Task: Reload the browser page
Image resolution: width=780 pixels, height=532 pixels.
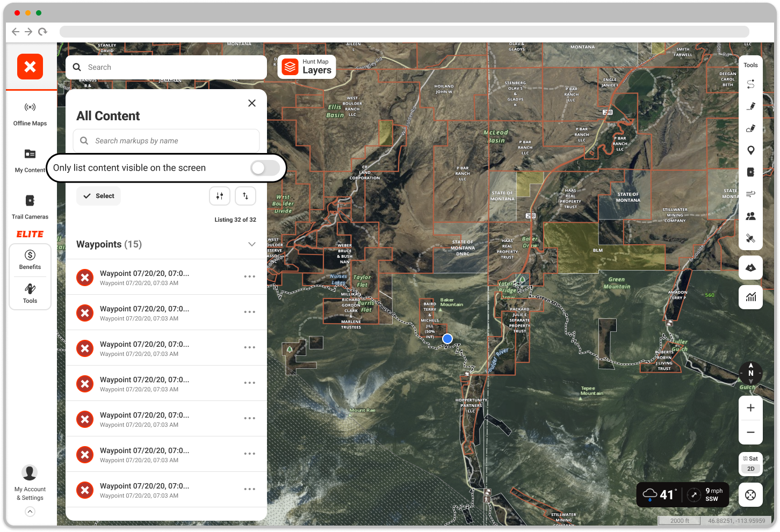Action: point(42,32)
